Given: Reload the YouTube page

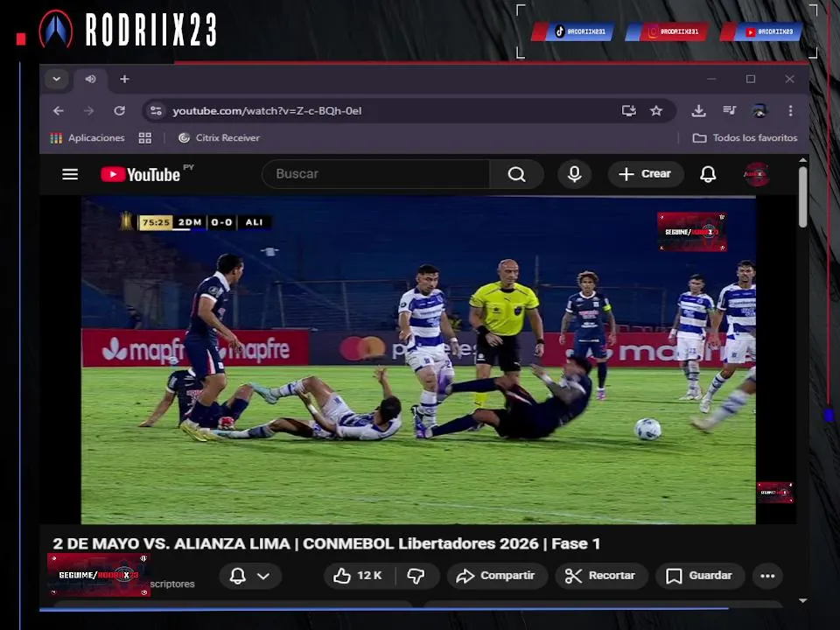Looking at the screenshot, I should (x=120, y=111).
